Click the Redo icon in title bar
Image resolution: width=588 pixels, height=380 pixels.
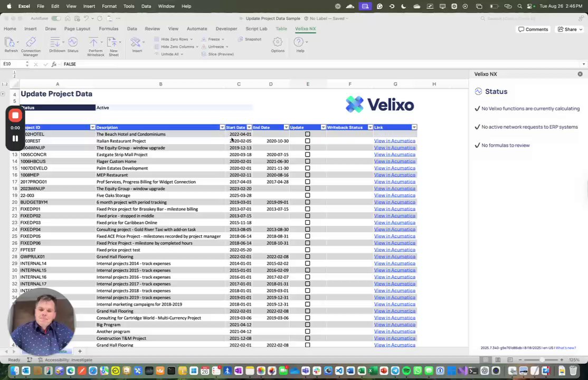[x=100, y=18]
